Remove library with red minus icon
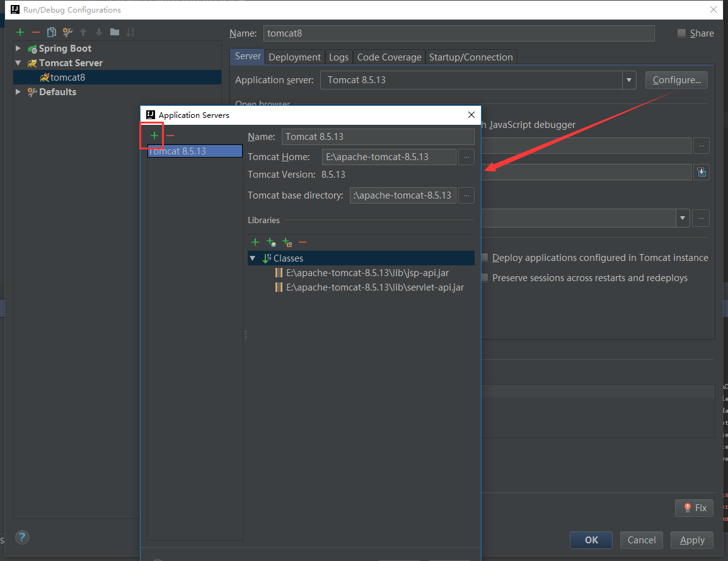Viewport: 728px width, 561px height. (303, 242)
